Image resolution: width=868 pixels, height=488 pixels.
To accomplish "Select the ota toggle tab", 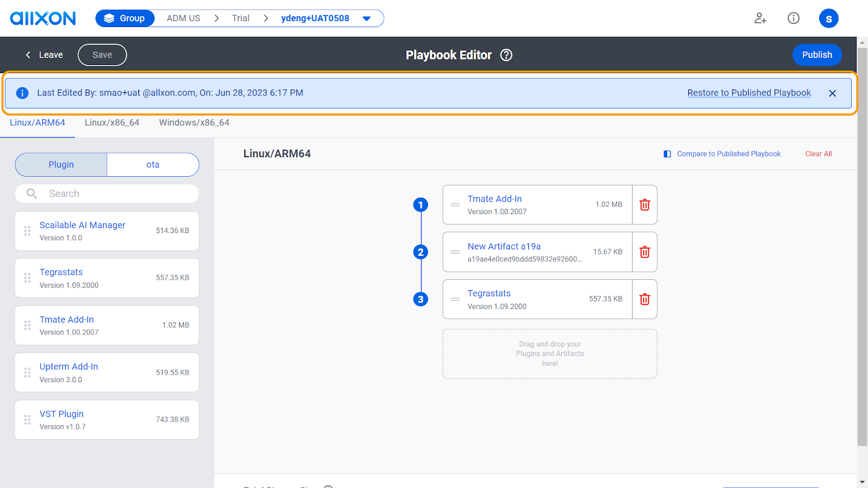I will [153, 165].
